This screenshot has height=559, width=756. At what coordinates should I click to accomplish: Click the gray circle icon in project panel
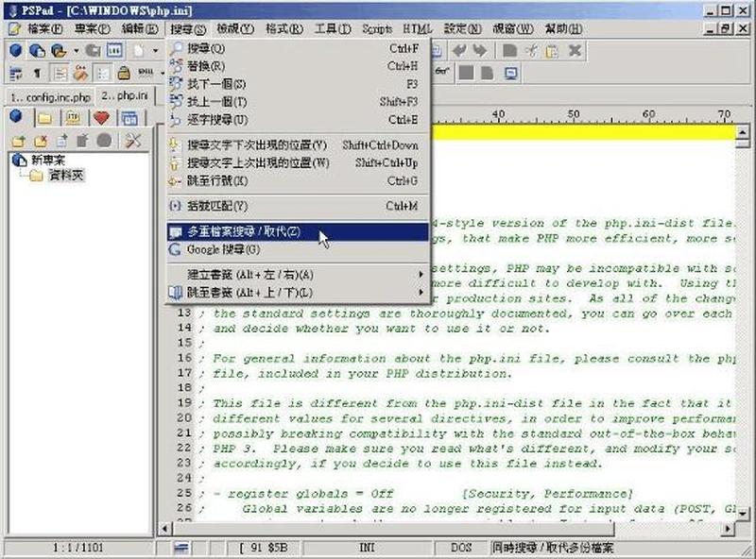coord(104,141)
